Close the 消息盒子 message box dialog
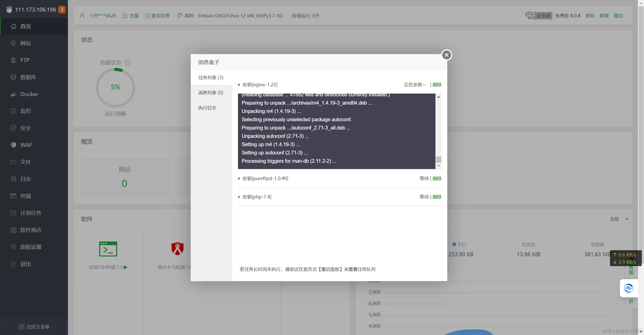This screenshot has height=335, width=644. click(x=447, y=55)
